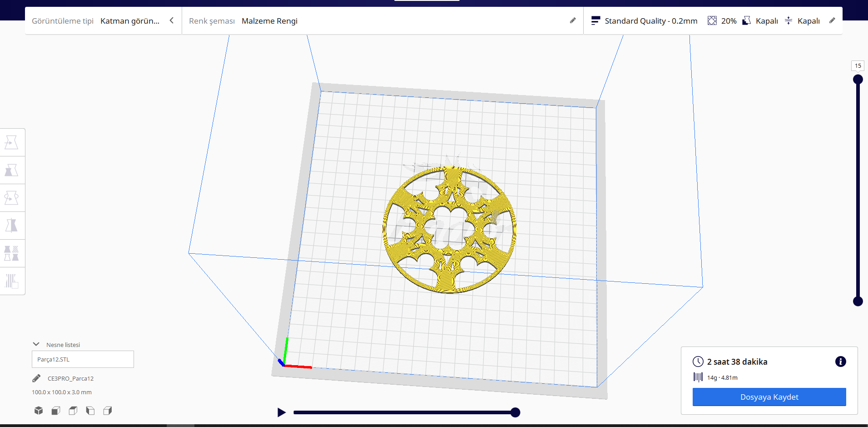Rename CE3PRO_Parca12 using the pencil icon
This screenshot has height=427, width=868.
36,378
